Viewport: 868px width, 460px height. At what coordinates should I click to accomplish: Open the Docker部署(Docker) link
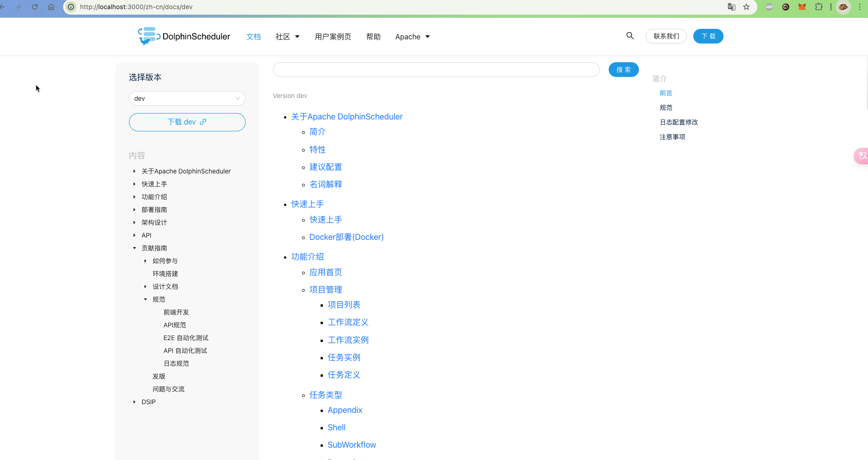346,237
